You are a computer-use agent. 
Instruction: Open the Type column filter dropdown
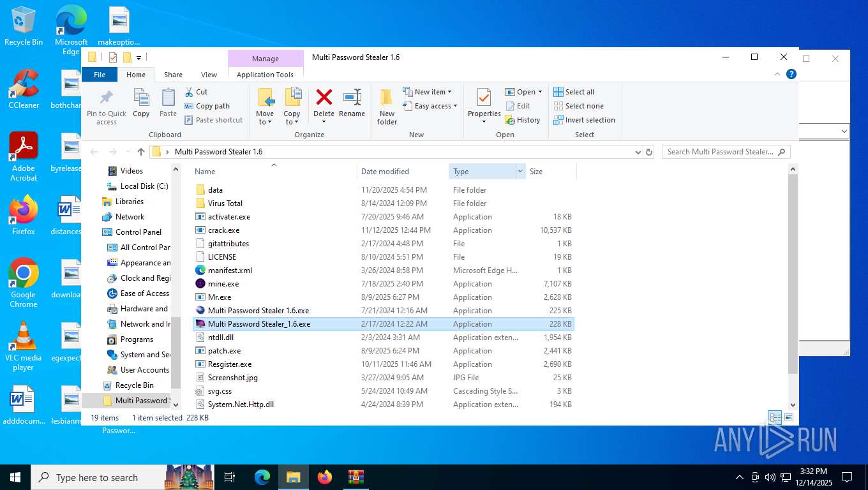click(x=520, y=171)
